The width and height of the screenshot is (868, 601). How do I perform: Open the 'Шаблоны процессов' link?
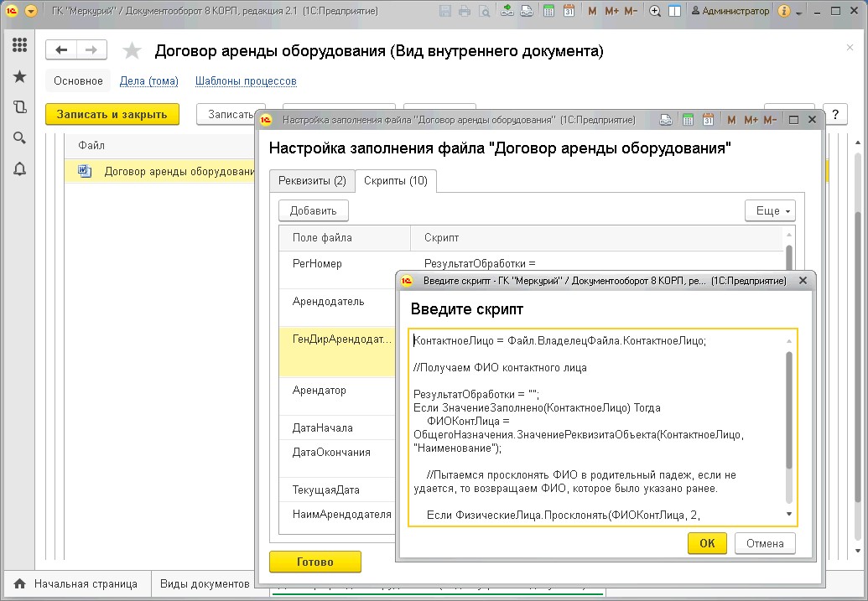point(246,80)
